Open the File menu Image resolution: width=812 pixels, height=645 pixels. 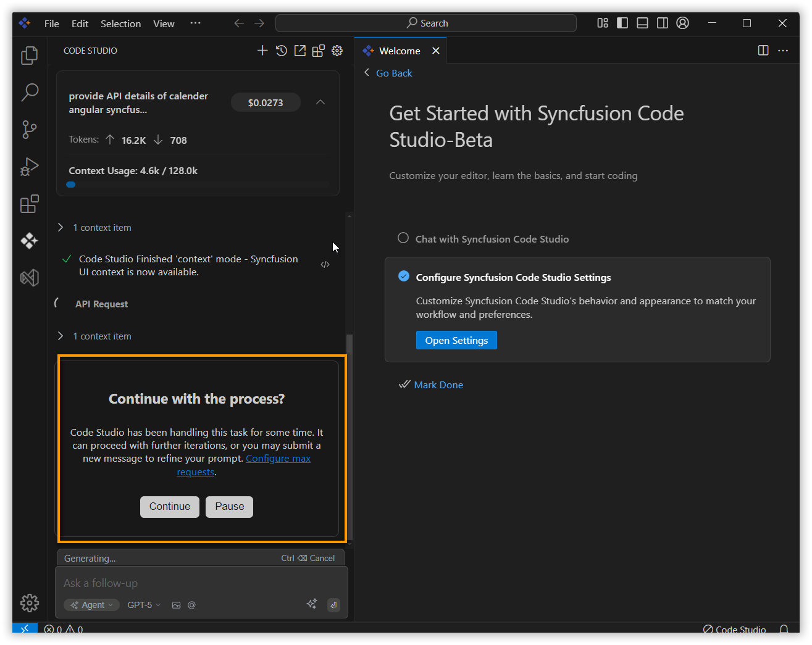(x=52, y=23)
